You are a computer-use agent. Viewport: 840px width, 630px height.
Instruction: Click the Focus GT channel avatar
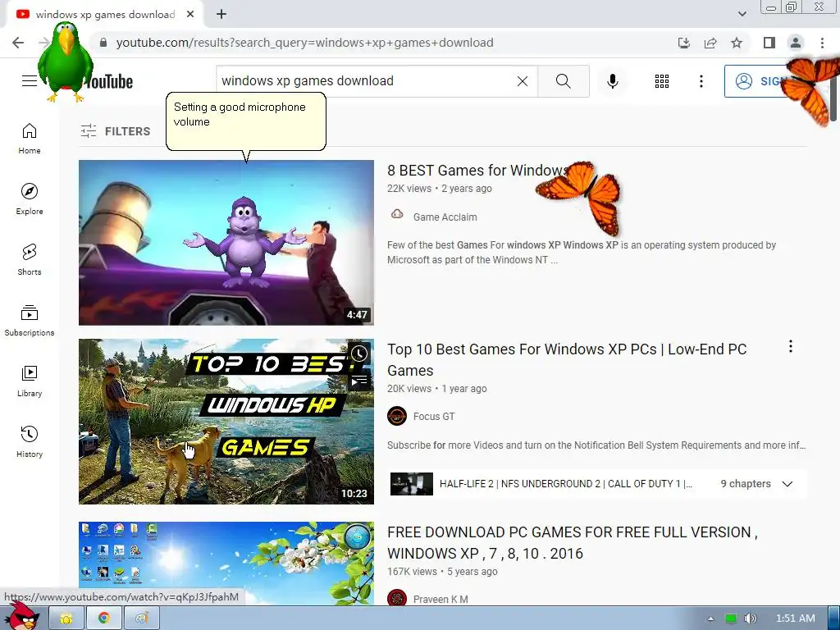click(397, 416)
